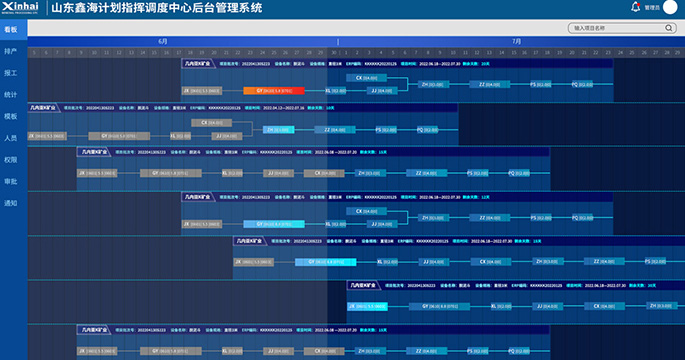685x360 pixels.
Task: Open 通知 in the sidebar
Action: pos(11,203)
